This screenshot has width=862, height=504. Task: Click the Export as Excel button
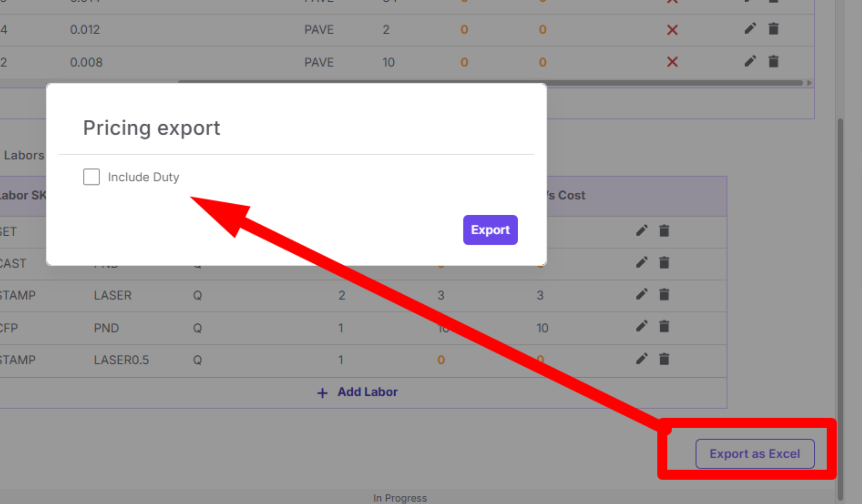click(x=754, y=454)
